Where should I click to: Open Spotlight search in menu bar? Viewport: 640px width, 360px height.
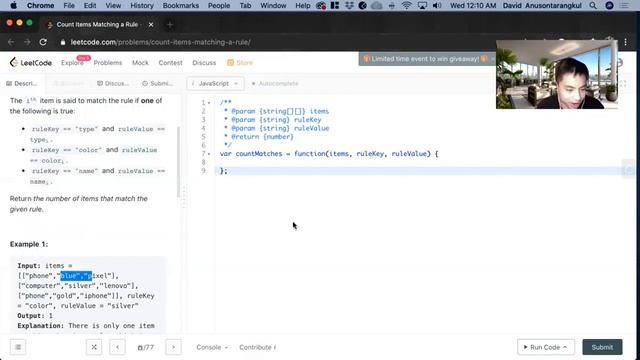pyautogui.click(x=593, y=5)
